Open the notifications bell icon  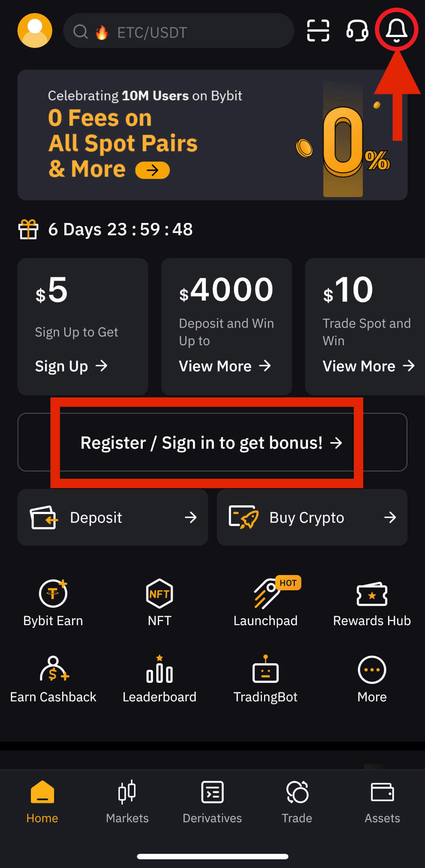tap(396, 30)
